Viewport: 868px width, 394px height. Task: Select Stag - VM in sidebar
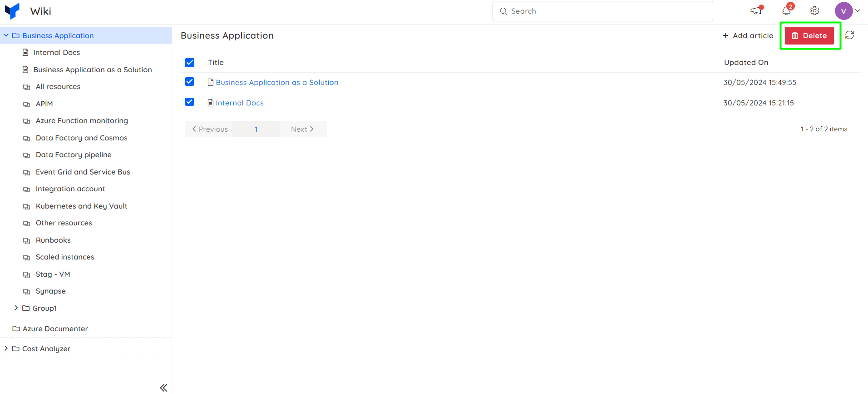pos(53,274)
